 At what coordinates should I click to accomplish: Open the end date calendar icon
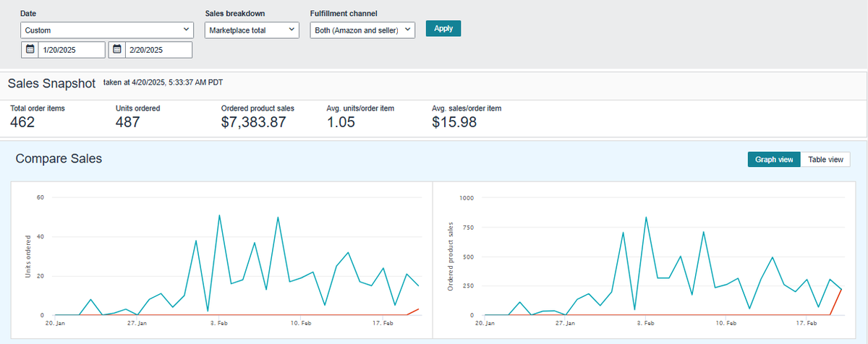116,49
